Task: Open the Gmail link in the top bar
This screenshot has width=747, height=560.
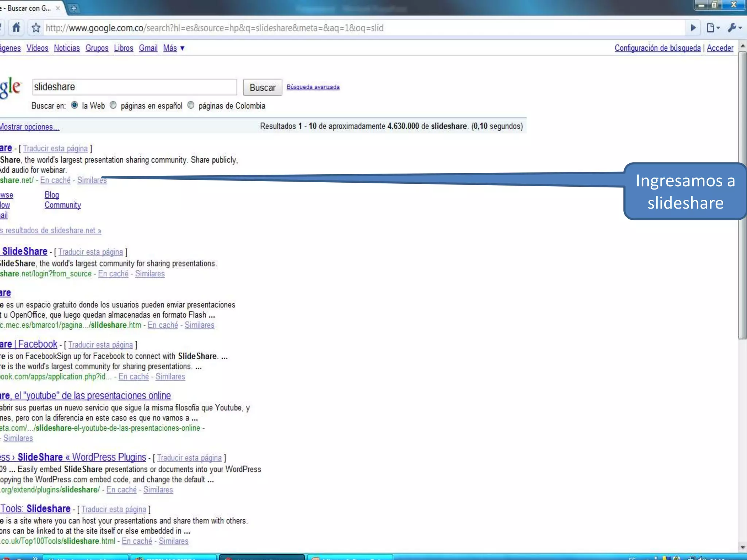Action: 148,48
